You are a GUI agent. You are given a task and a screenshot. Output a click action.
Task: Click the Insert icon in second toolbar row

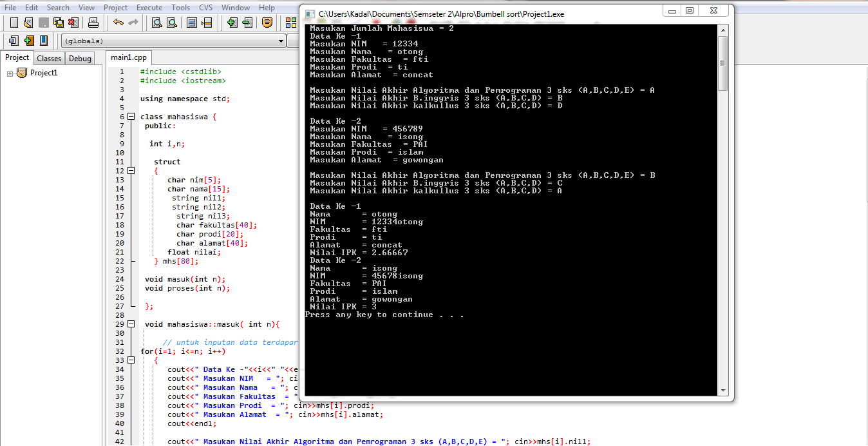tap(14, 41)
